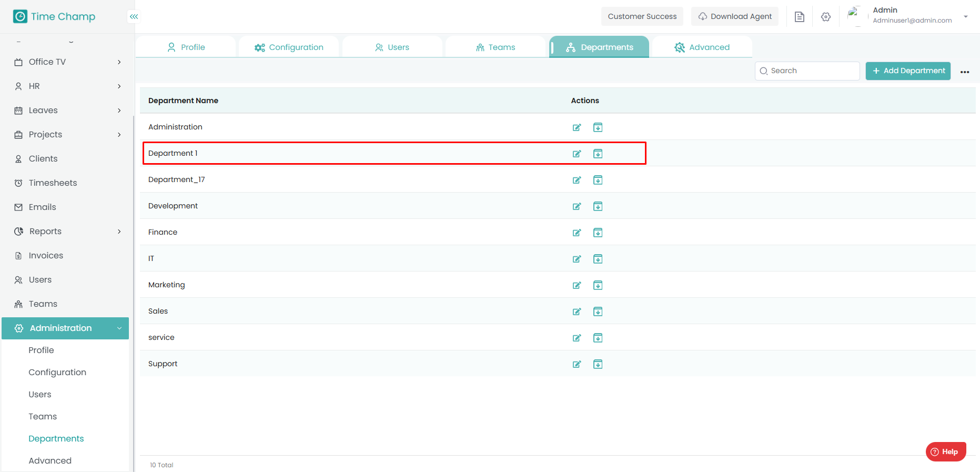
Task: Archive the Development department
Action: (598, 206)
